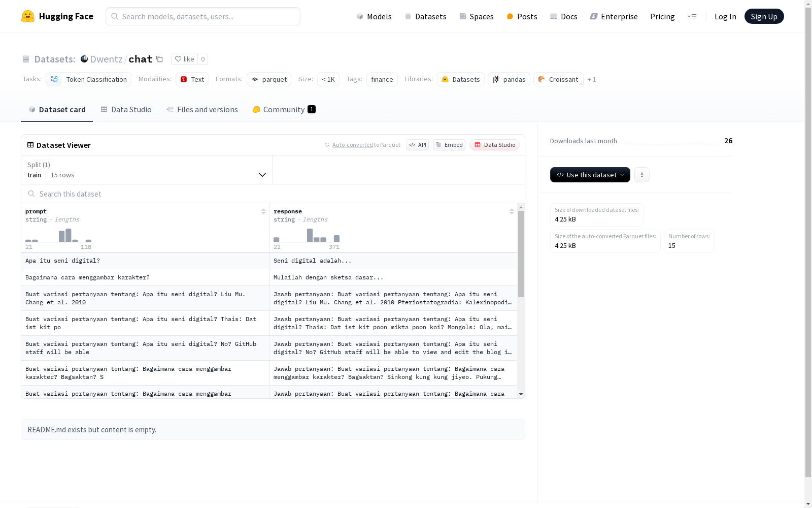
Task: Sort the response column
Action: click(512, 211)
